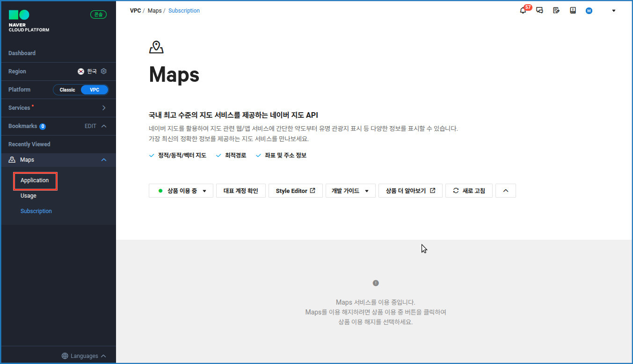633x364 pixels.
Task: Select Usage in the Maps submenu
Action: (x=29, y=196)
